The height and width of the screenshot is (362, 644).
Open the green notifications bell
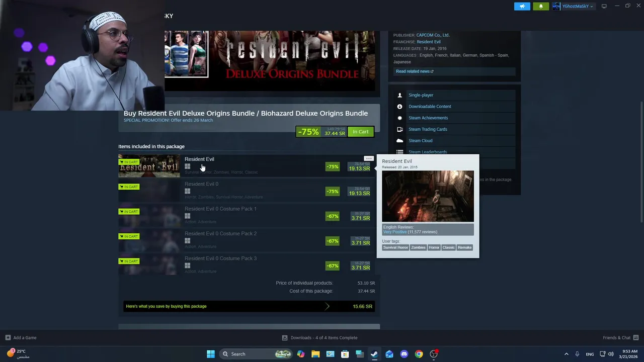pos(541,6)
